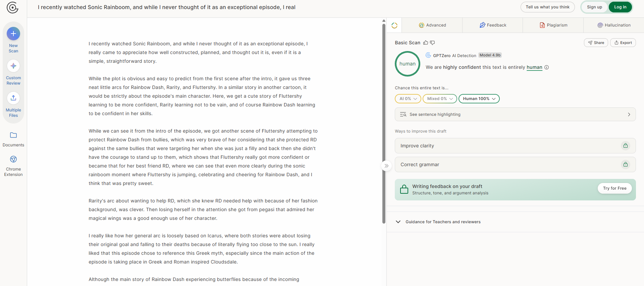Click the document text scrollbar
Image resolution: width=644 pixels, height=286 pixels.
(384, 124)
